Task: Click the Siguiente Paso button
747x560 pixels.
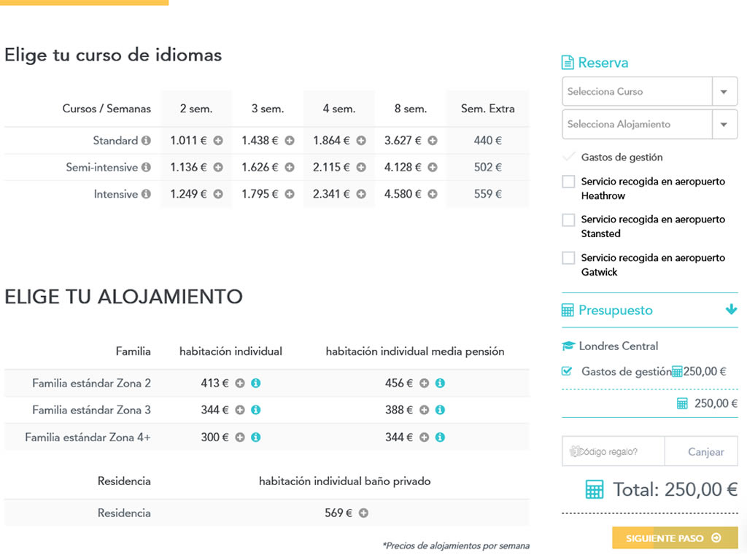Action: [x=675, y=538]
